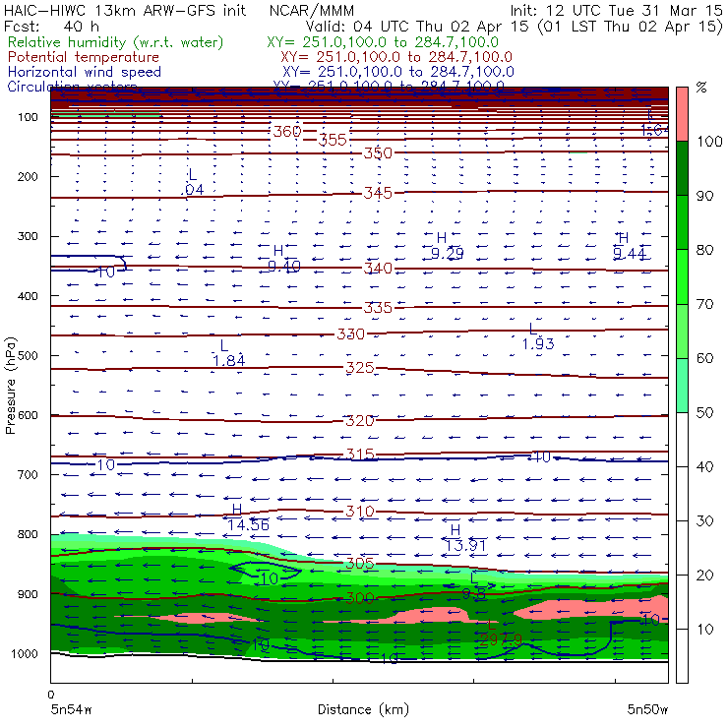
Task: Click the pink above-100% colorbar segment
Action: [682, 114]
